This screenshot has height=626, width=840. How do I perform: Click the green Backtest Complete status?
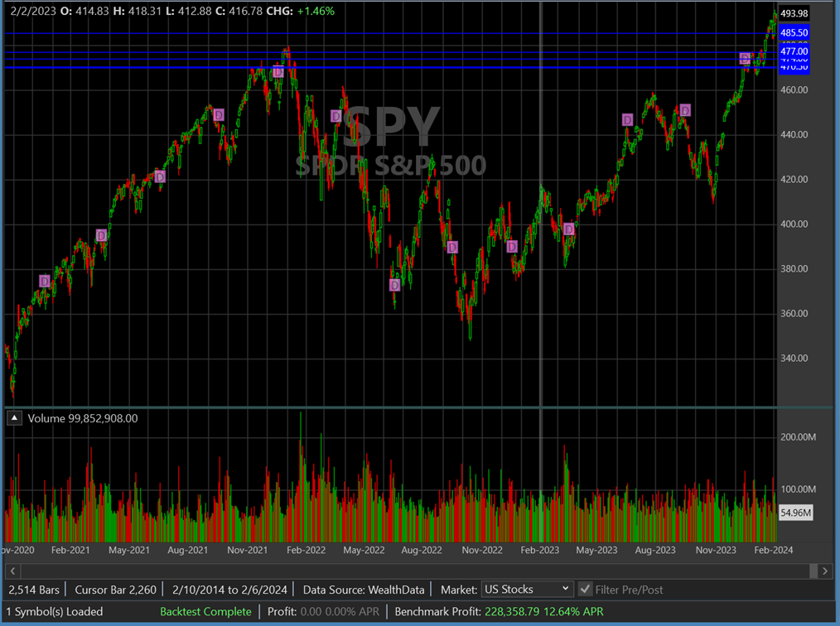205,612
